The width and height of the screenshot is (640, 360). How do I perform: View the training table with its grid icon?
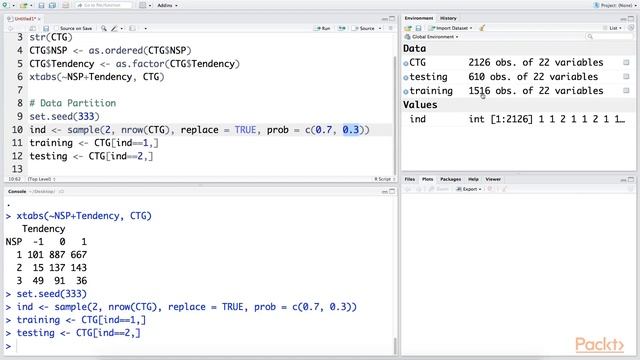point(626,91)
